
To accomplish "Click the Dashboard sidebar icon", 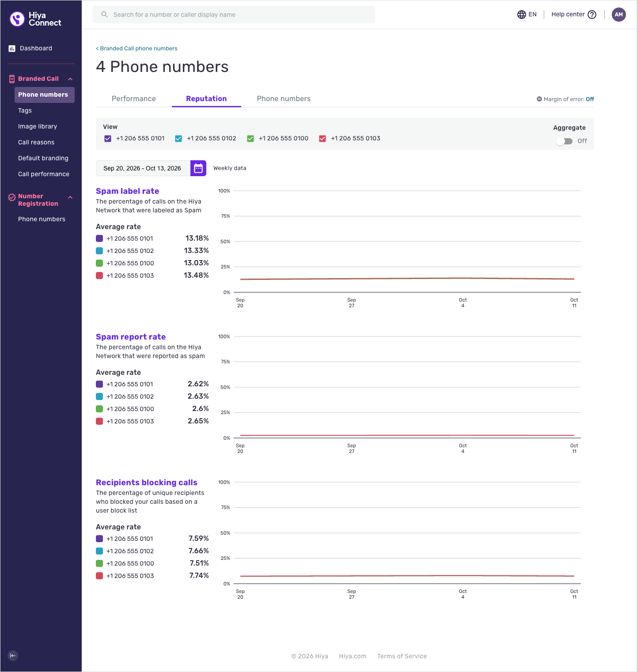I will coord(12,49).
